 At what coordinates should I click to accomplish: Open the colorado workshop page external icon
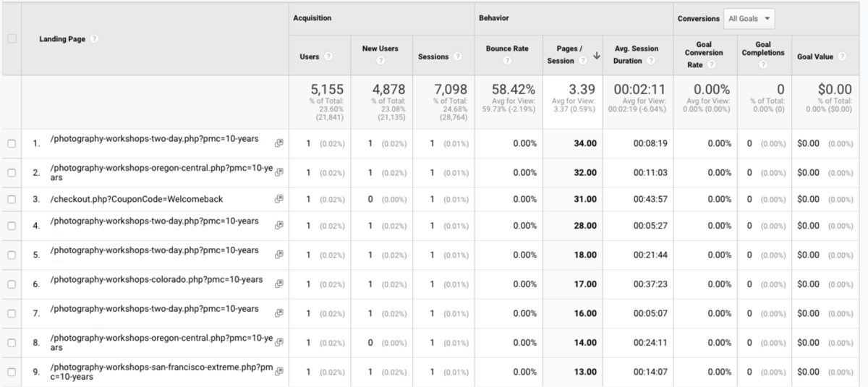(278, 284)
